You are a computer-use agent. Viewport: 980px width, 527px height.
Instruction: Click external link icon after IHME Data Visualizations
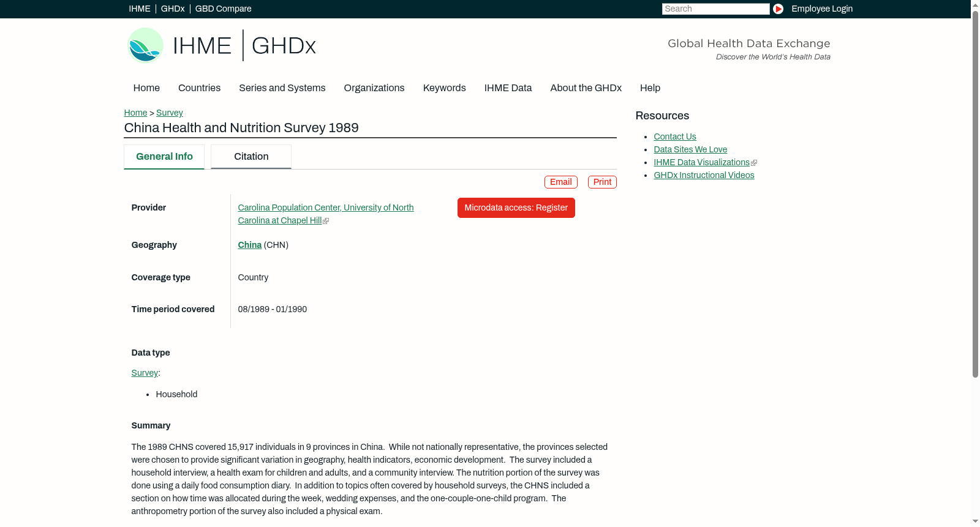[754, 163]
